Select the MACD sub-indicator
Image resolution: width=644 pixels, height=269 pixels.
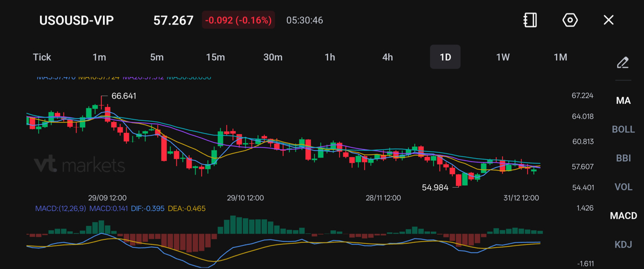click(x=623, y=216)
